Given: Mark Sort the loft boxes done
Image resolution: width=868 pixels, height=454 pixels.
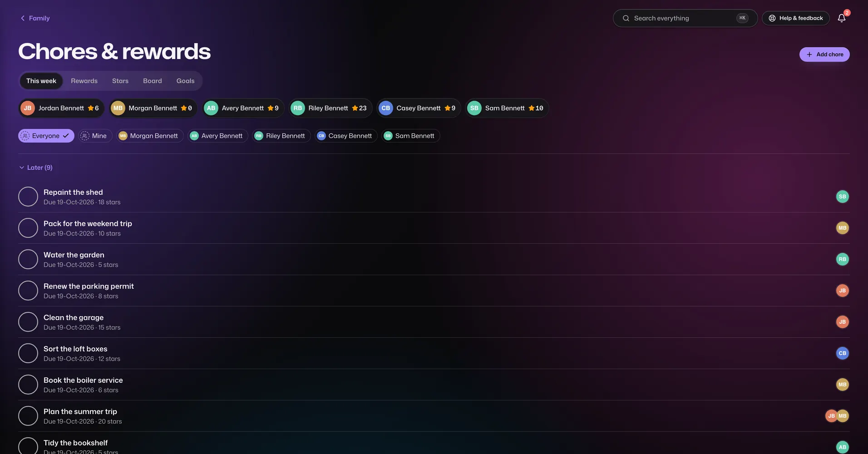Looking at the screenshot, I should (x=28, y=353).
